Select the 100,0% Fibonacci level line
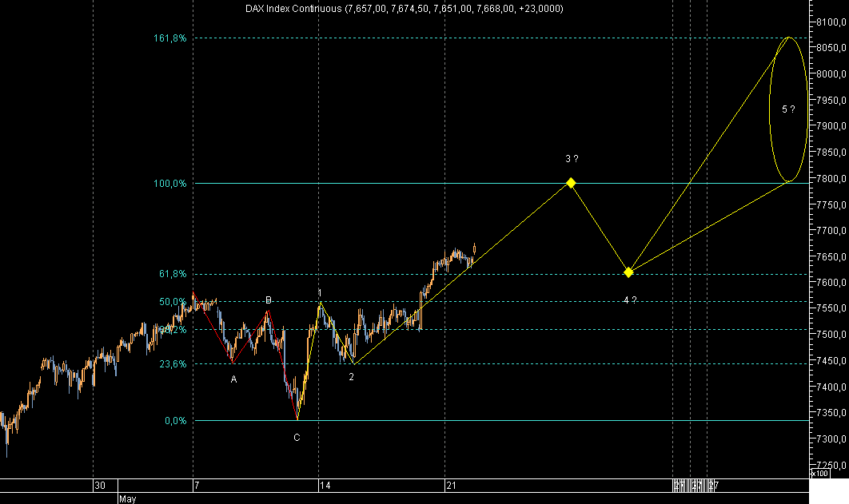Screen dimensions: 849x504 [x=400, y=183]
